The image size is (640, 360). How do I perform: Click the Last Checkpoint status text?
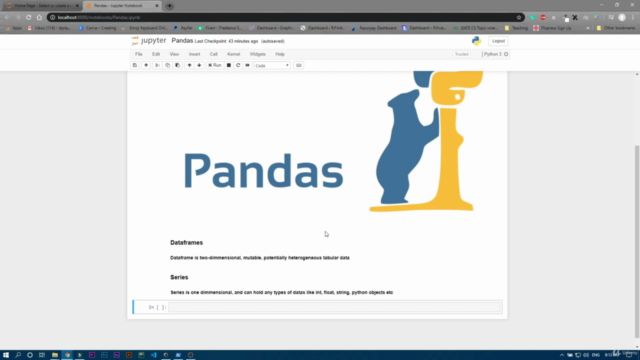[227, 41]
